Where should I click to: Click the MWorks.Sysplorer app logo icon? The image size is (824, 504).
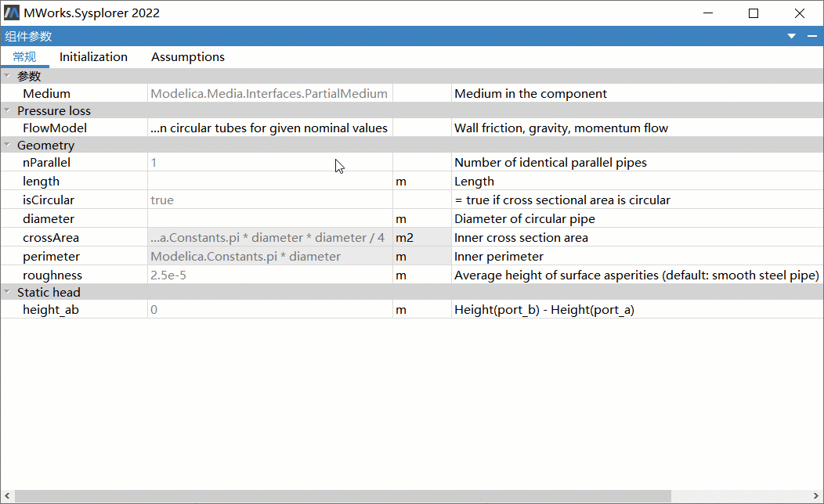click(x=12, y=13)
